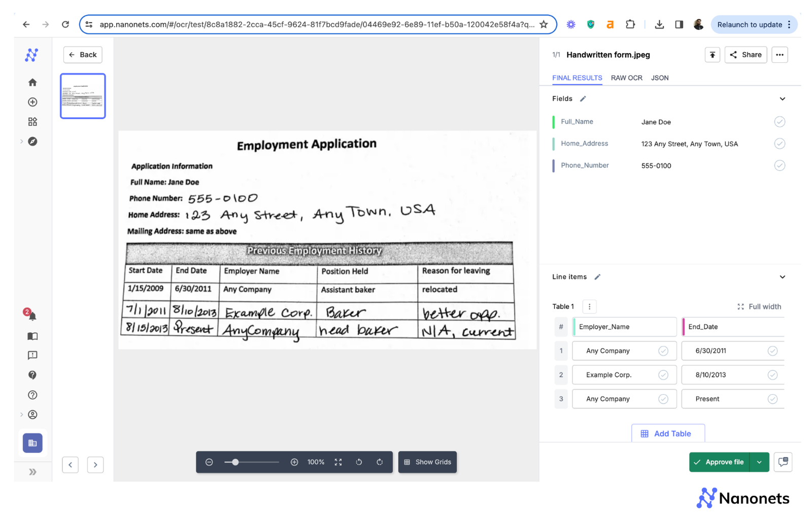Viewport: 812px width, 519px height.
Task: Open the documentation book icon in sidebar
Action: coord(32,336)
